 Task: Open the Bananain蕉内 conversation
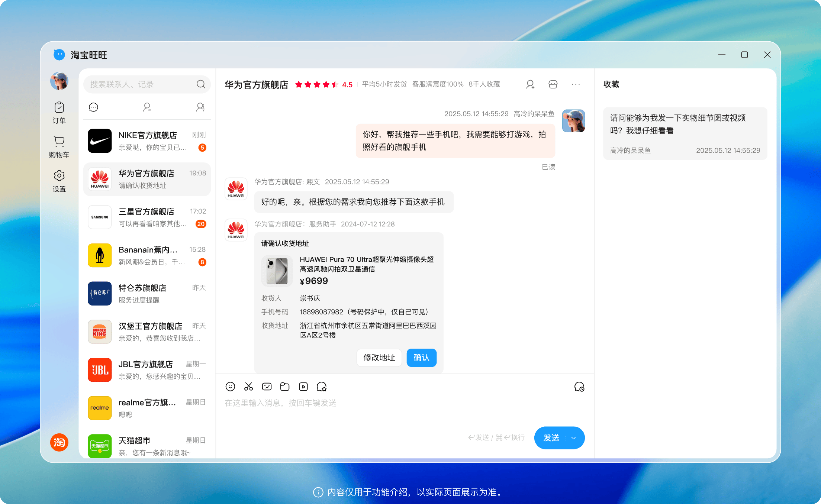(x=147, y=255)
